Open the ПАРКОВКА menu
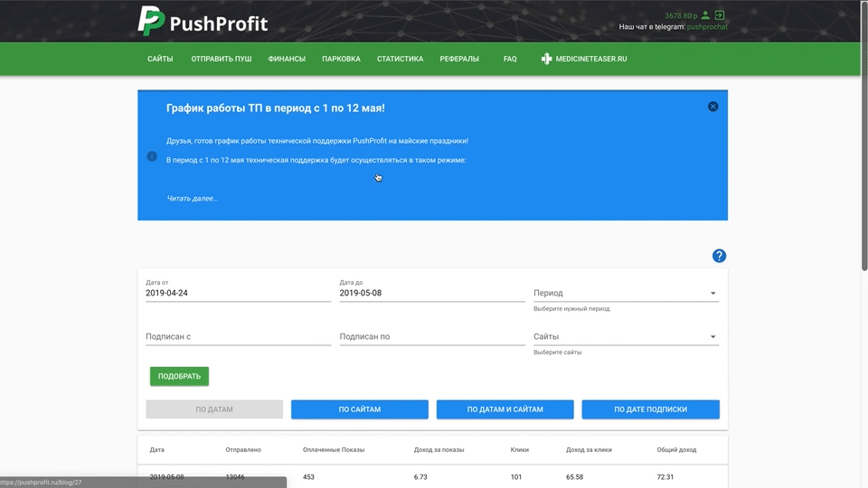Screen dimensions: 868x488 [341, 59]
